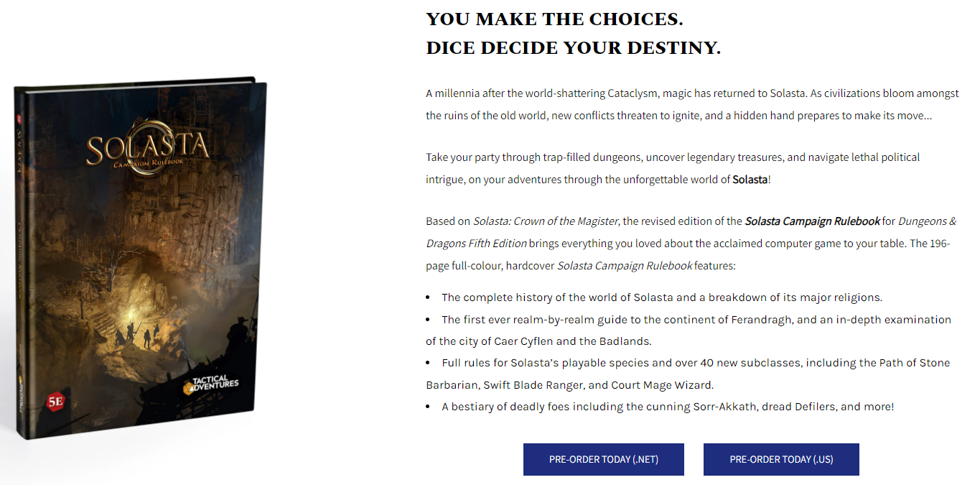Click the italic "Solasta: Crown of the Magister" title

pos(546,221)
